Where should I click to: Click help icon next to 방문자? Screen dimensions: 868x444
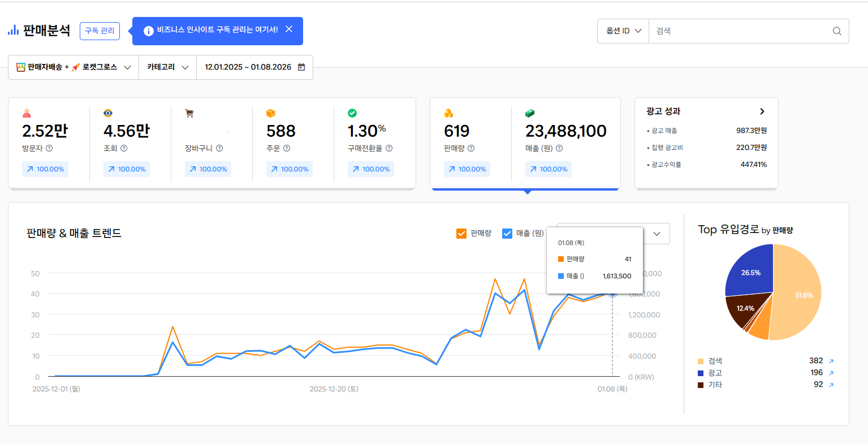[49, 149]
